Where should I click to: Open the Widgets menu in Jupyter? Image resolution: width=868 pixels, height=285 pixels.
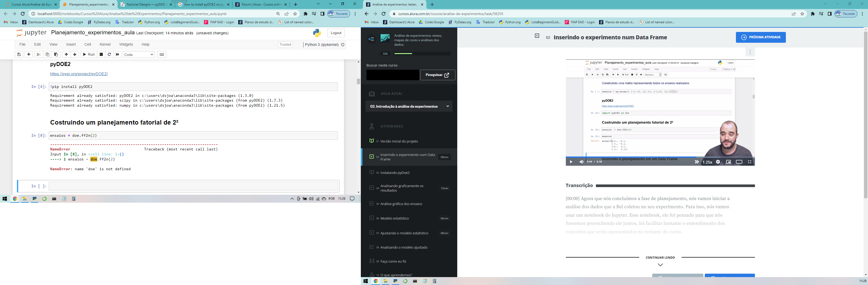[x=126, y=44]
